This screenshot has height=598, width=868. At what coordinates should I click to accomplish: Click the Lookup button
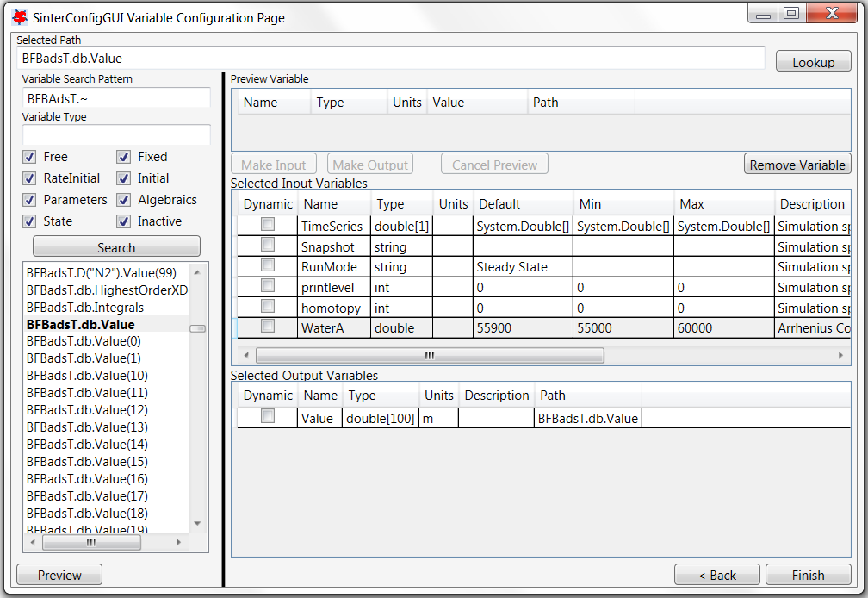click(813, 60)
